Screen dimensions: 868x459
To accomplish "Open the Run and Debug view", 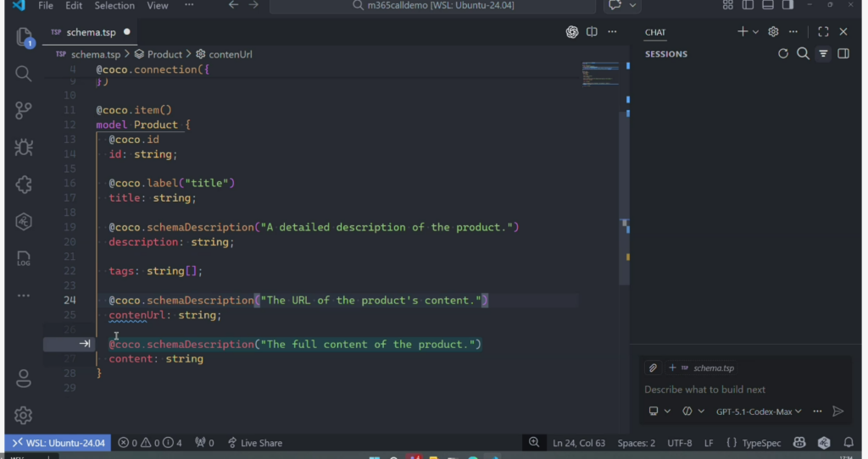I will (x=23, y=147).
